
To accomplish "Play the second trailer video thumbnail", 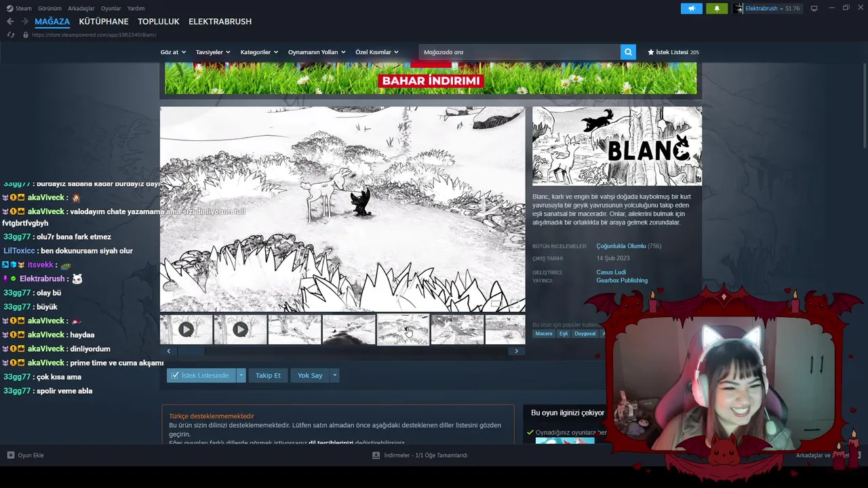I will tap(240, 329).
